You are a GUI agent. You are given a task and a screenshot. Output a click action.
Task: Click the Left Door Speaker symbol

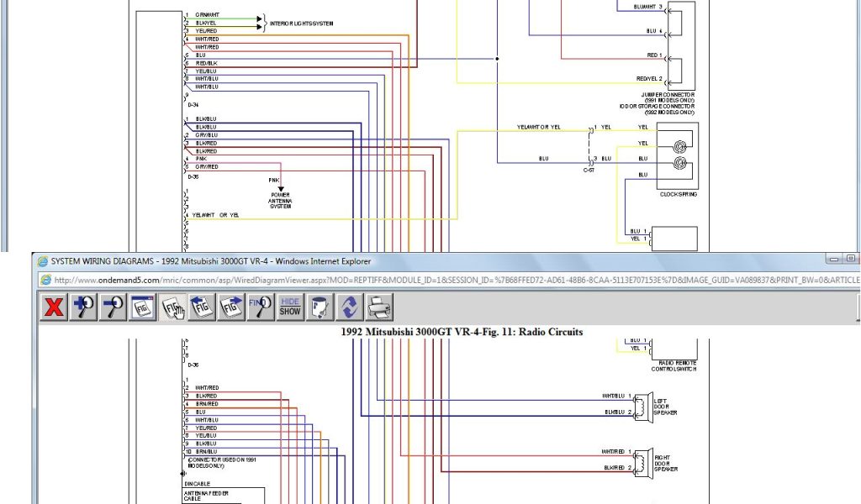640,405
